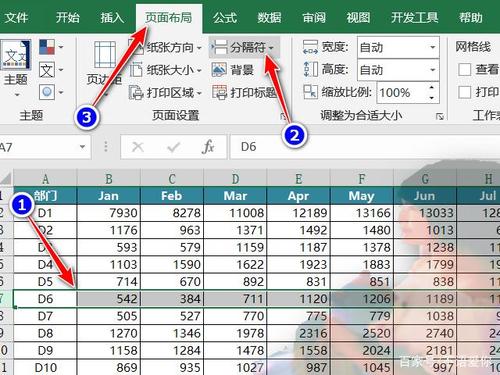Open the 纸张大小 paper size dropdown
Image resolution: width=500 pixels, height=375 pixels.
pyautogui.click(x=165, y=70)
